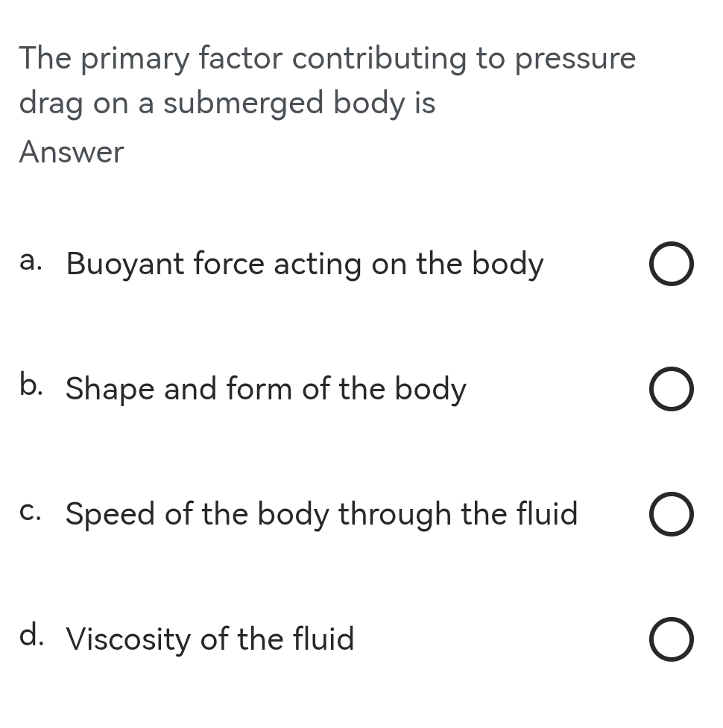
Task: Click the question line "drag on a submerged body is"
Action: click(x=227, y=104)
